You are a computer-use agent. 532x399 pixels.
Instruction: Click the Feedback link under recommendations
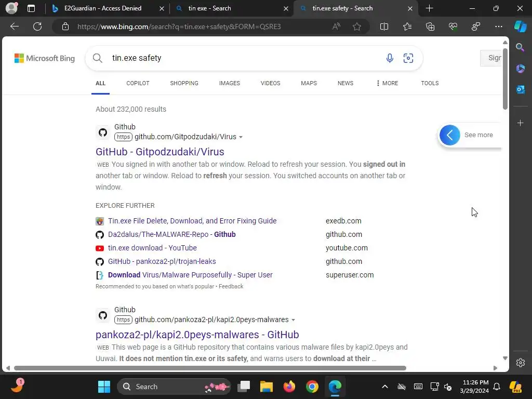(x=231, y=286)
